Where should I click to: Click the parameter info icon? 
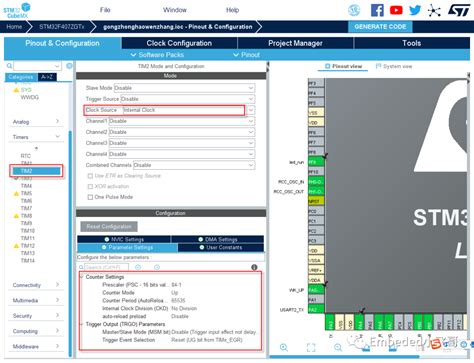[254, 267]
